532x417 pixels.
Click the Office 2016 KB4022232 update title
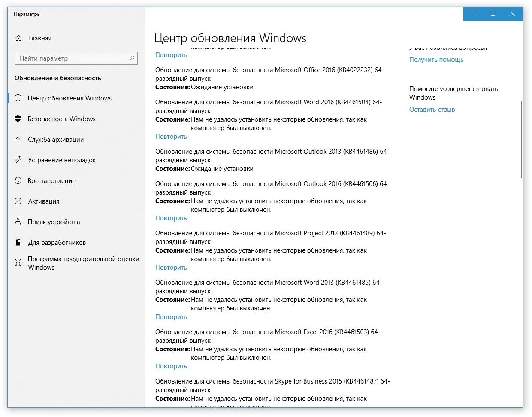[x=269, y=74]
